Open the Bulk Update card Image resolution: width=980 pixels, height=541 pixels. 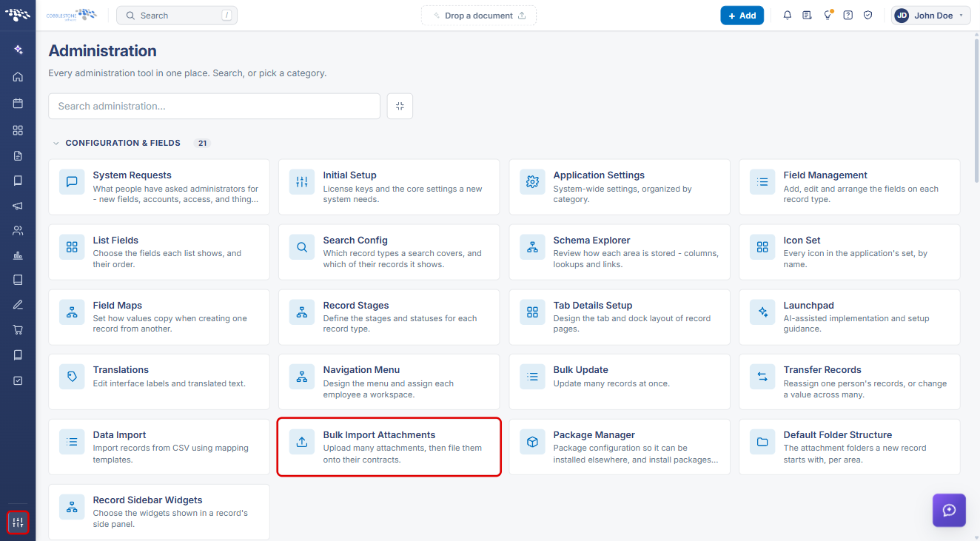[x=620, y=382]
